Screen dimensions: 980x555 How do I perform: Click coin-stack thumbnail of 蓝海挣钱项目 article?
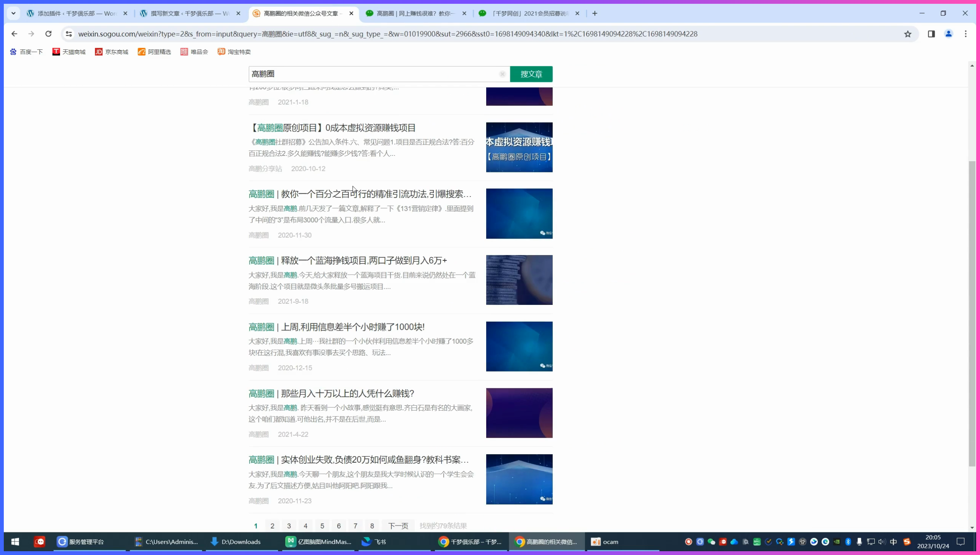pos(519,280)
